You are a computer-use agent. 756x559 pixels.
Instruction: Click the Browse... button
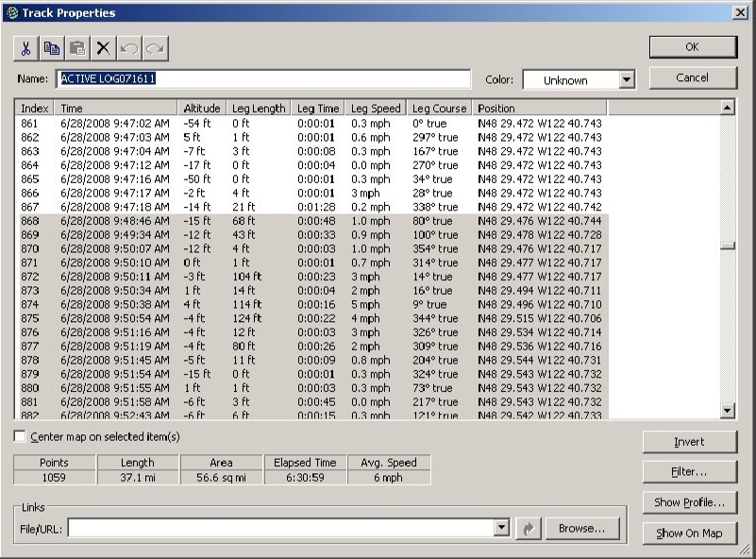pos(582,529)
